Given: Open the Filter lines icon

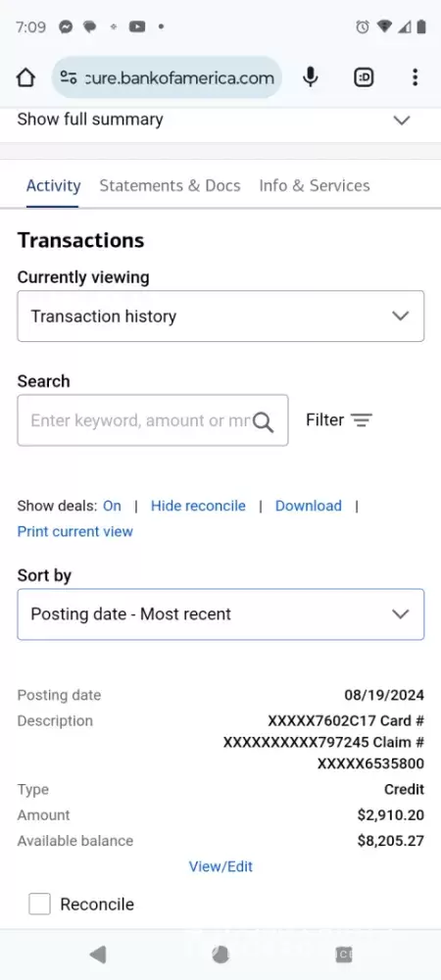Looking at the screenshot, I should point(361,420).
